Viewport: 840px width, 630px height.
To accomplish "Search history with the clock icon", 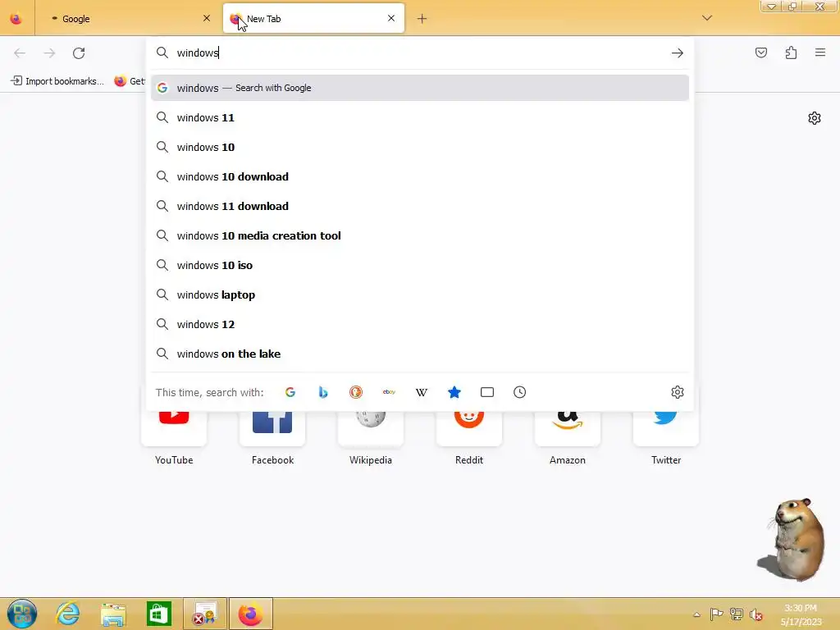I will [x=519, y=392].
